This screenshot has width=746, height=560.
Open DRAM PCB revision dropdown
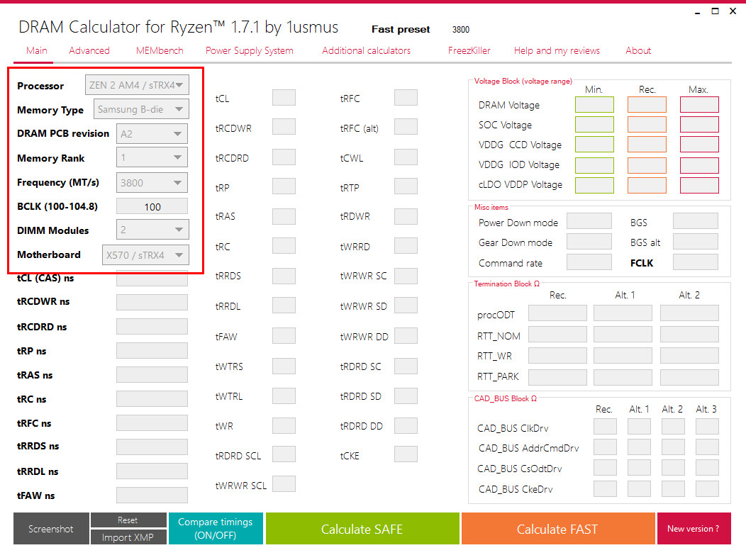coord(152,134)
